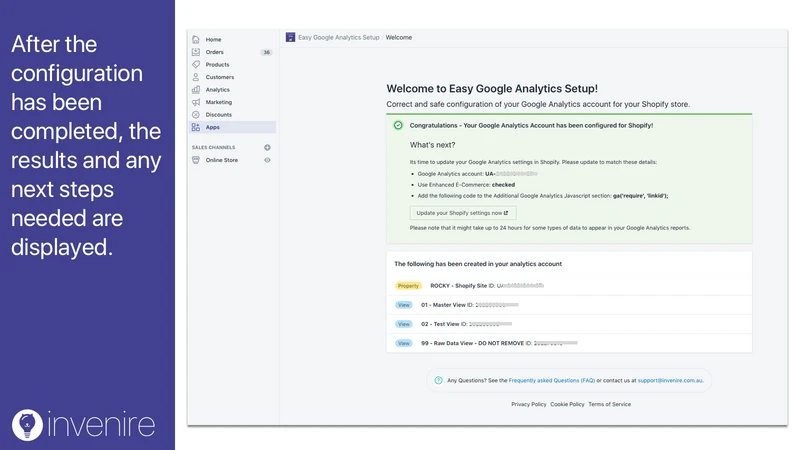The width and height of the screenshot is (800, 450).
Task: Select the Apps menu item
Action: (233, 127)
